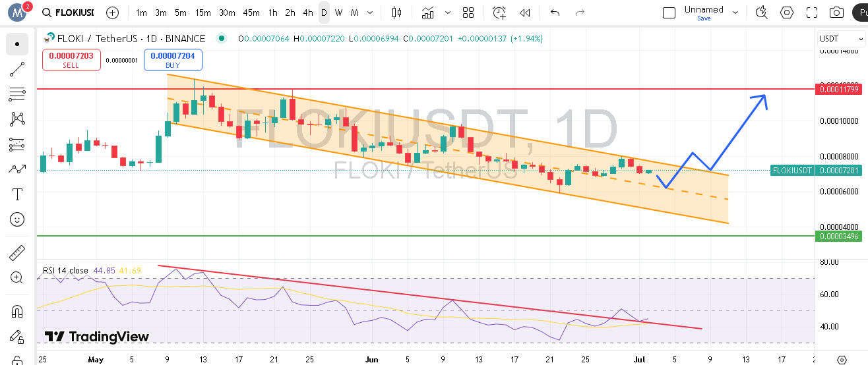Select the 5m timeframe
The height and width of the screenshot is (365, 868).
coord(181,13)
